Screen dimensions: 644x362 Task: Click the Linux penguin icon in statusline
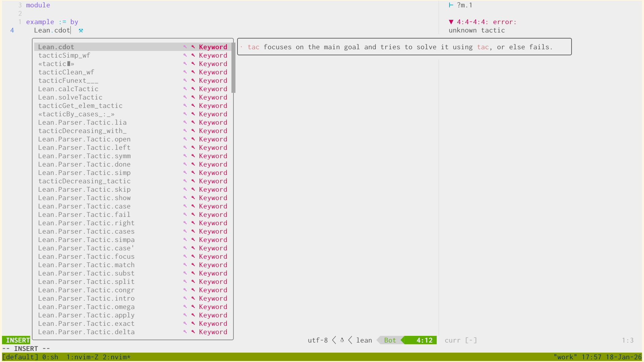342,340
